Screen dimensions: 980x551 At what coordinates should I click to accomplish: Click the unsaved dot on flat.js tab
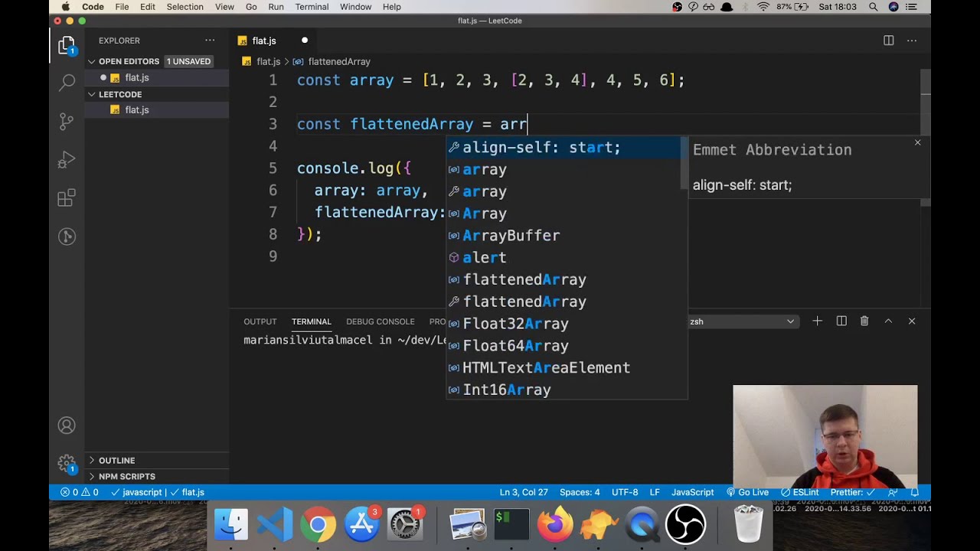304,41
